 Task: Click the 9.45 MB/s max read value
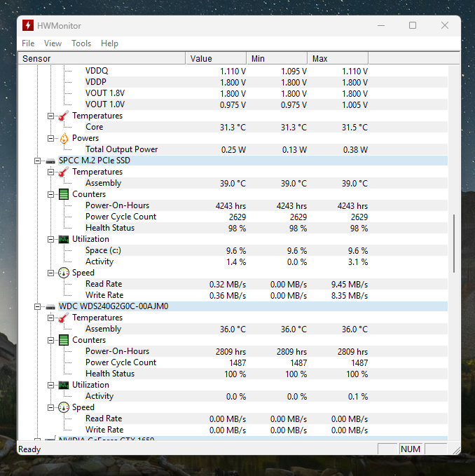(350, 285)
